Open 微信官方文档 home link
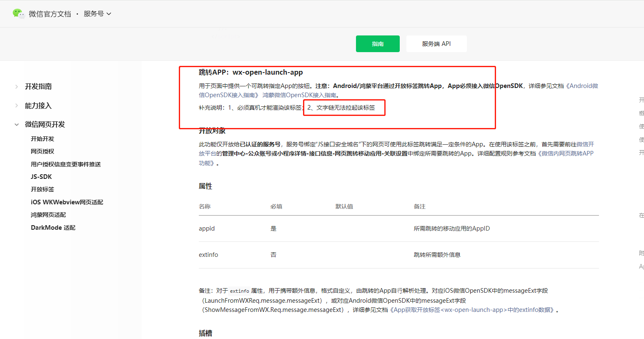 pyautogui.click(x=50, y=14)
